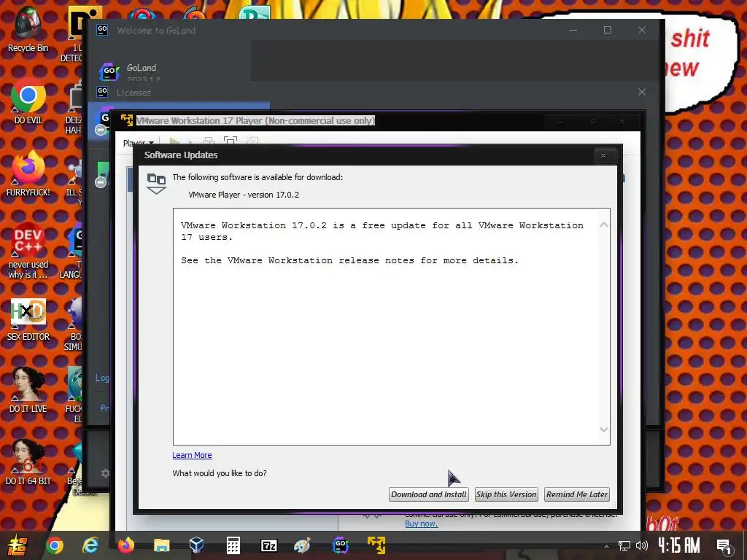Follow the Buy now link in VMware Player

point(421,524)
